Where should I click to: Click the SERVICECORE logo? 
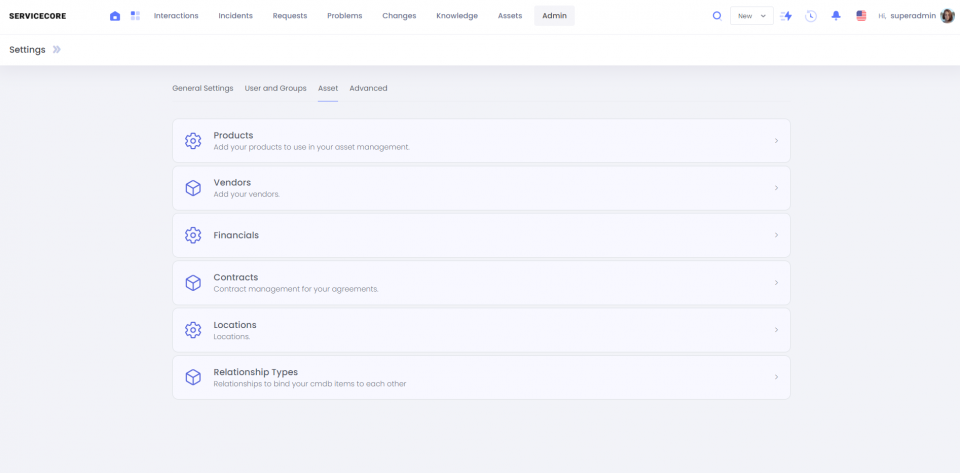click(37, 16)
